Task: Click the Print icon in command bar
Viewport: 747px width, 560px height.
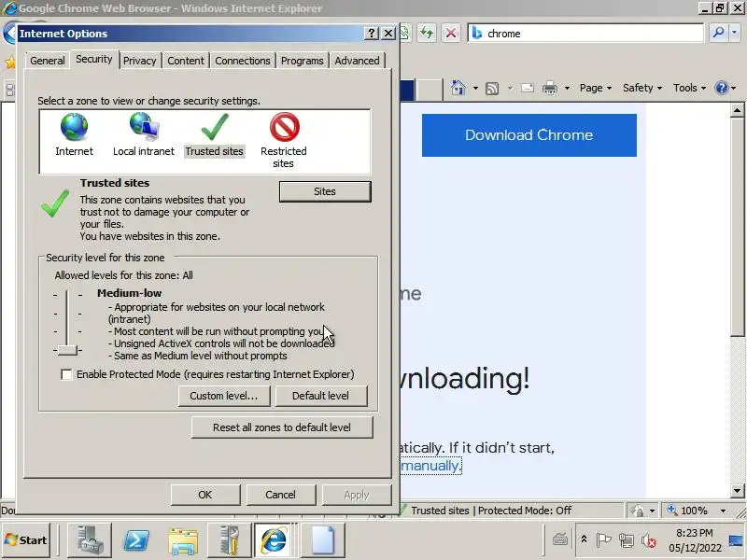Action: (x=550, y=88)
